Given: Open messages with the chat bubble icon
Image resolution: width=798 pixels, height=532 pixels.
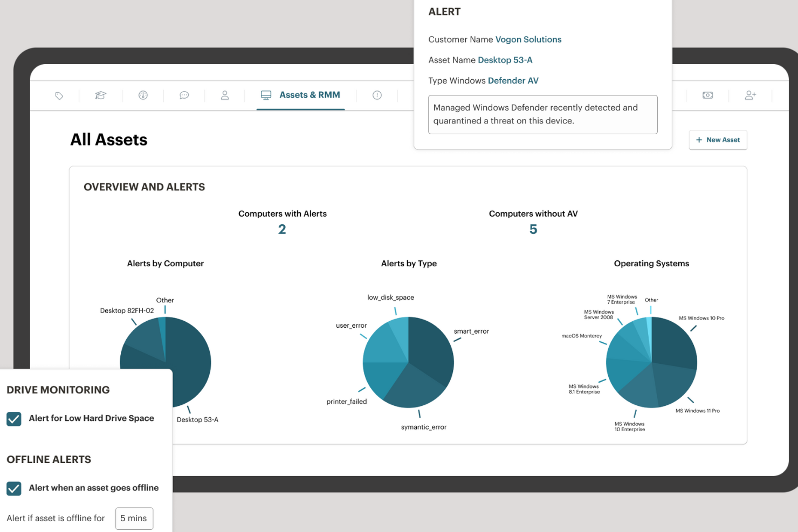Looking at the screenshot, I should [x=184, y=95].
